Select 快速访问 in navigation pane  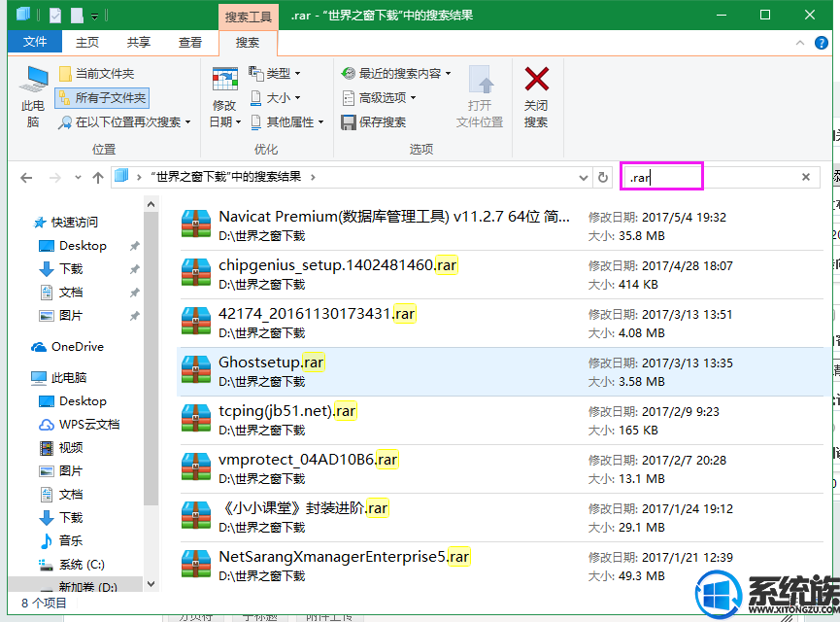point(66,222)
